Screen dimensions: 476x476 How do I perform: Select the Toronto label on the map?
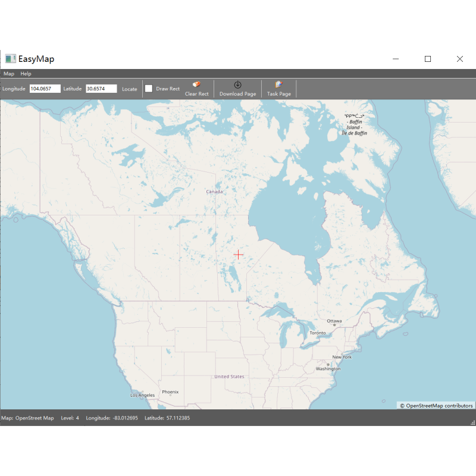[317, 333]
